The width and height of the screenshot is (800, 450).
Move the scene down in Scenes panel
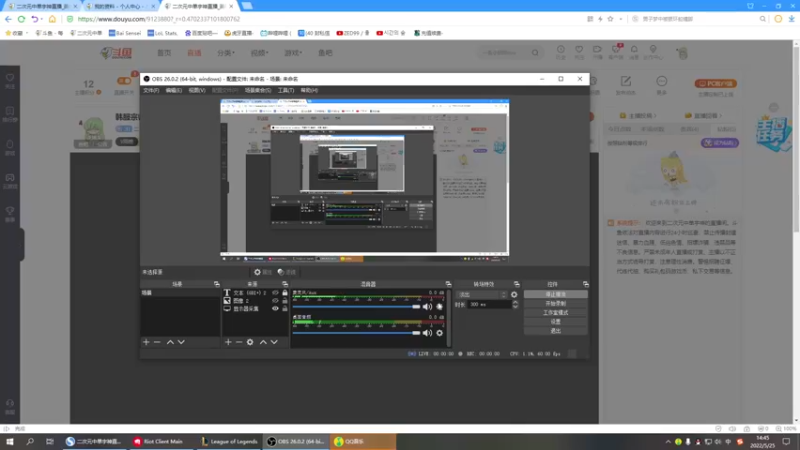tap(181, 342)
